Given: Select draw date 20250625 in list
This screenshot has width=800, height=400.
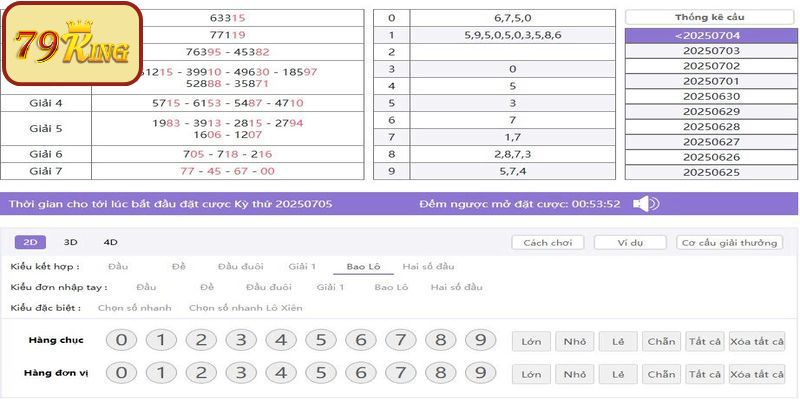Looking at the screenshot, I should pos(711,172).
